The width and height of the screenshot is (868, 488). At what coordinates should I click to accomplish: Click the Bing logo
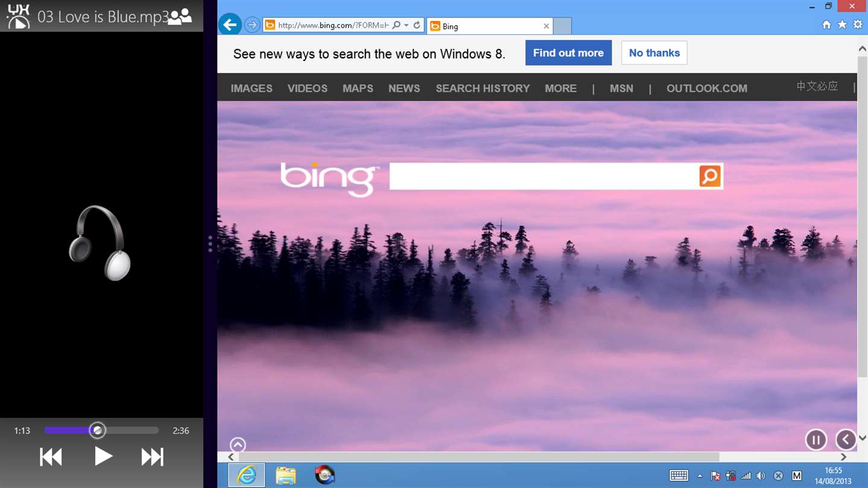point(329,179)
